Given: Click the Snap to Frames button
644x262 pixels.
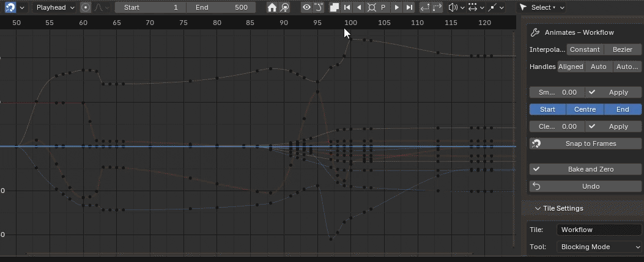Looking at the screenshot, I should click(585, 144).
